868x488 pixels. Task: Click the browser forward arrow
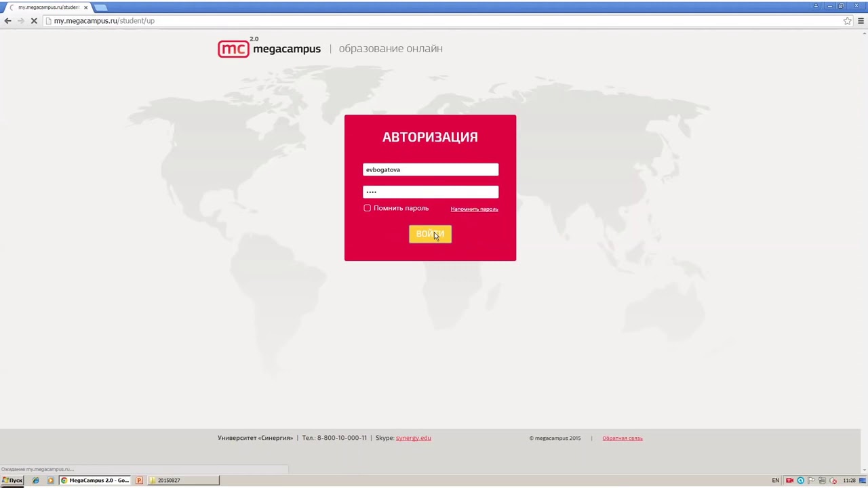pyautogui.click(x=20, y=21)
